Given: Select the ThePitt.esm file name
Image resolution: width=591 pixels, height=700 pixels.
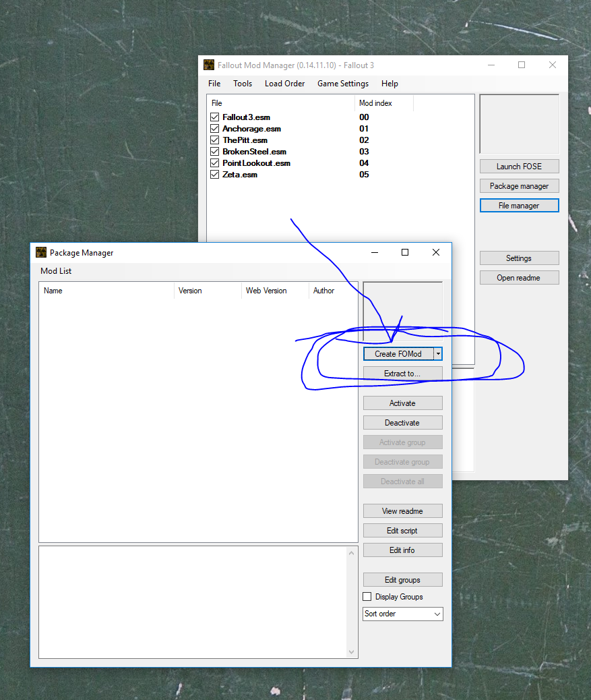Looking at the screenshot, I should (245, 140).
